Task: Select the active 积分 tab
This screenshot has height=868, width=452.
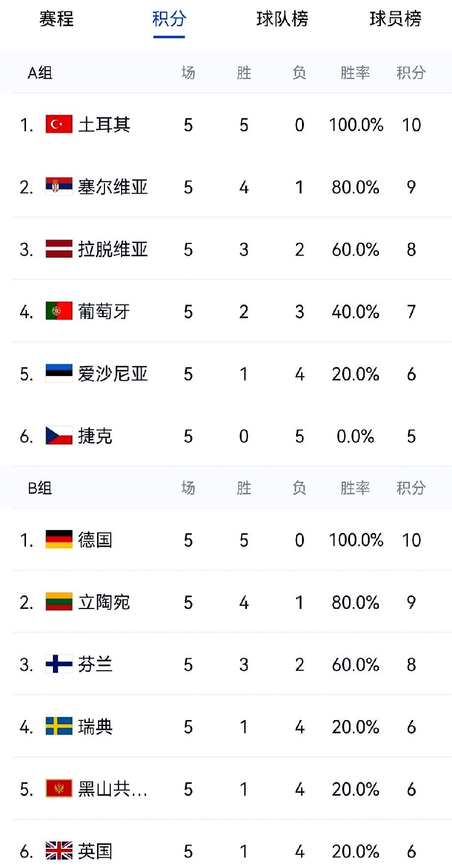Action: coord(169,19)
